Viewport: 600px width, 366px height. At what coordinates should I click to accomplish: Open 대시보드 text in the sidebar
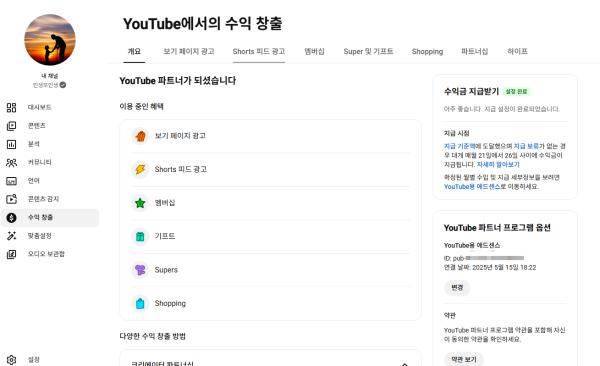[39, 108]
